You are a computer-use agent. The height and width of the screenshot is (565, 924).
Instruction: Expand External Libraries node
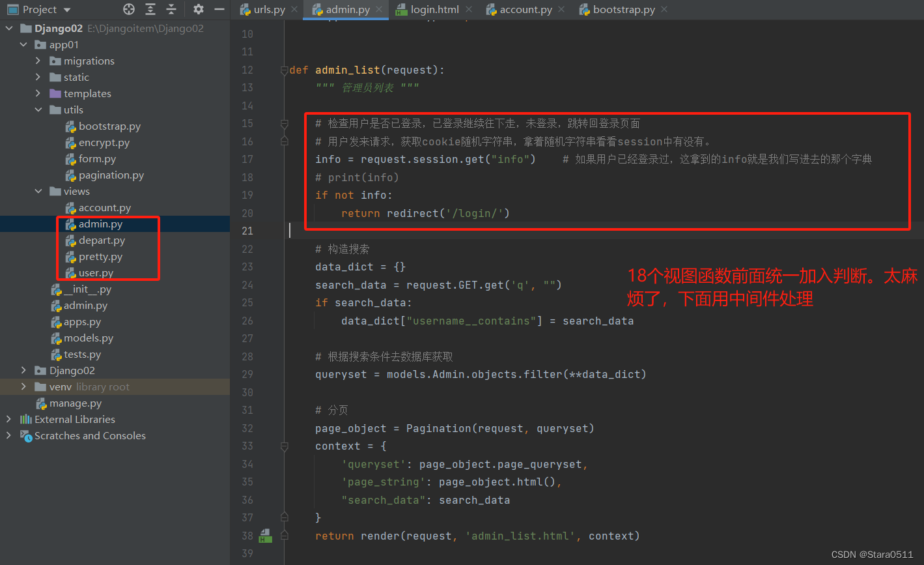(x=9, y=420)
